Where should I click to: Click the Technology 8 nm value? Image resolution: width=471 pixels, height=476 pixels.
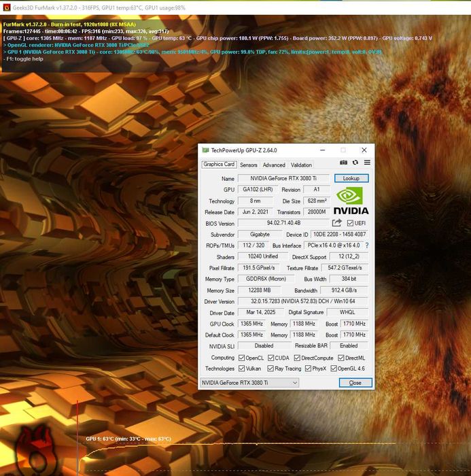(x=256, y=201)
